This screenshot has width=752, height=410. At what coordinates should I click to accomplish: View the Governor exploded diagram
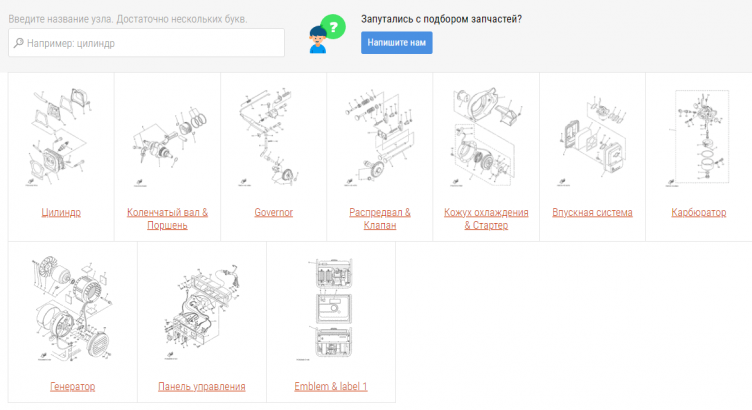(273, 138)
